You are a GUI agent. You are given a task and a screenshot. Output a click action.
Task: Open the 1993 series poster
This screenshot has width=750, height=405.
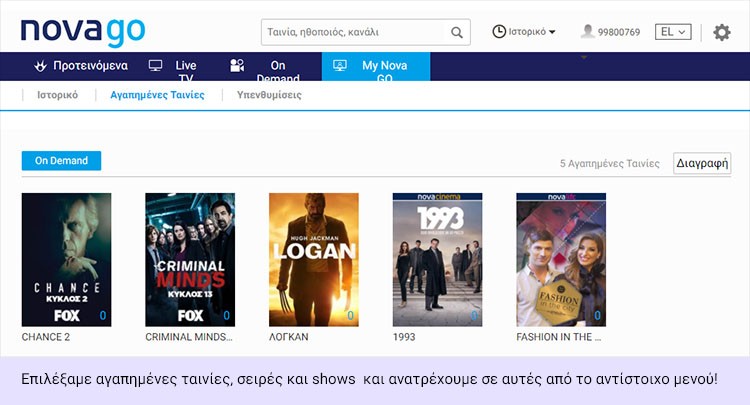coord(438,260)
